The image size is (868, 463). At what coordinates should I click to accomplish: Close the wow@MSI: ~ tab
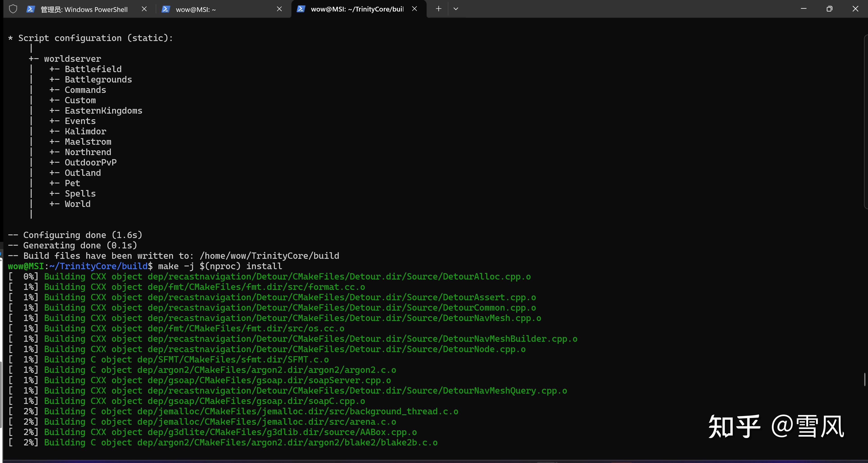tap(279, 9)
